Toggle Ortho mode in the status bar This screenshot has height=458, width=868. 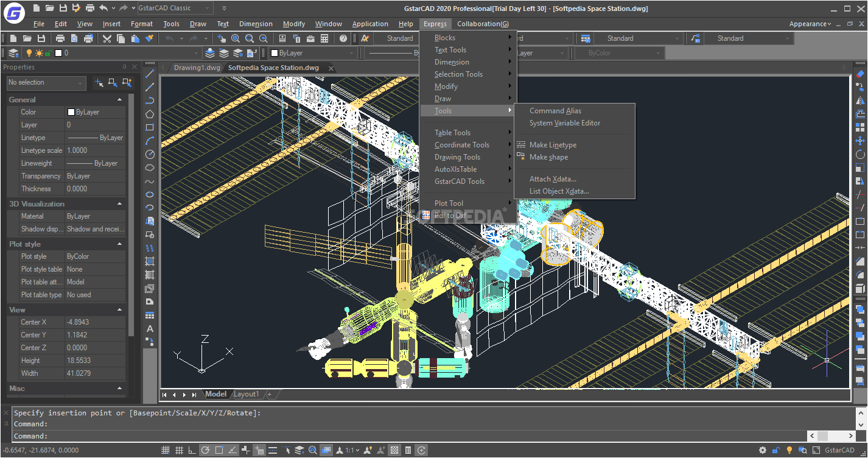pos(192,450)
